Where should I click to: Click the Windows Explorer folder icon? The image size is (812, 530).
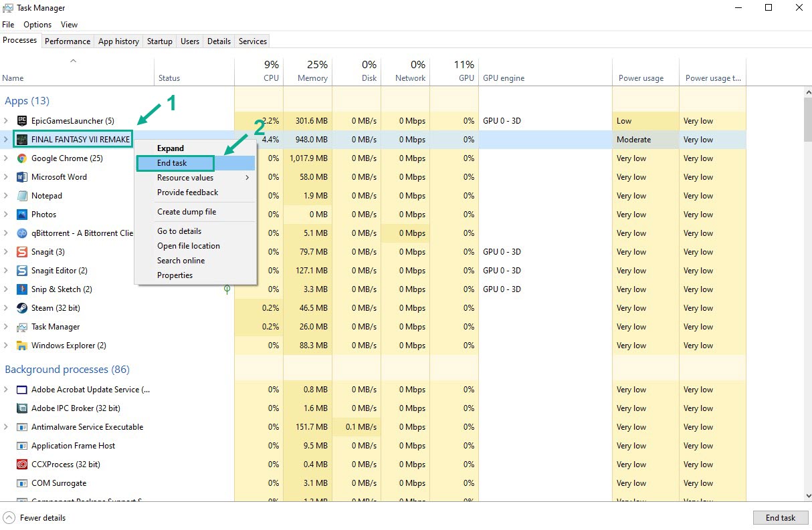[x=21, y=346]
